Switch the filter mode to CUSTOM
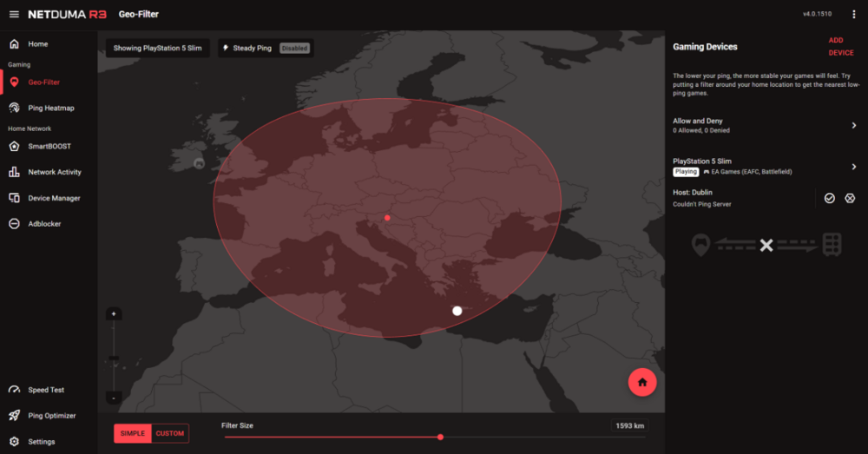Viewport: 868px width, 454px height. (170, 433)
